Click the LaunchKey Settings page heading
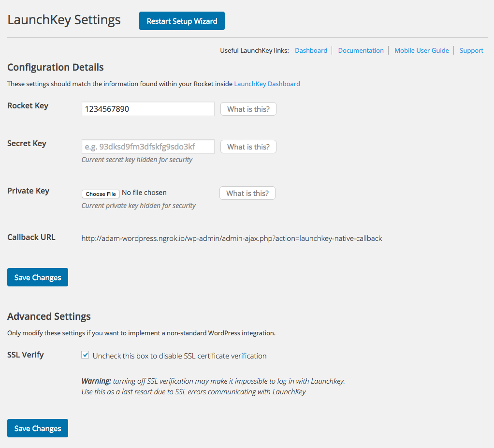 point(64,20)
